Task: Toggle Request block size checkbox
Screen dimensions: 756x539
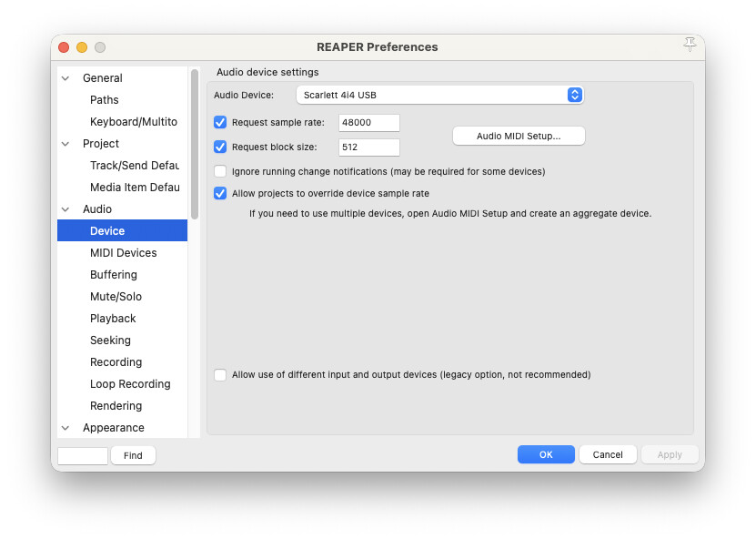Action: point(220,147)
